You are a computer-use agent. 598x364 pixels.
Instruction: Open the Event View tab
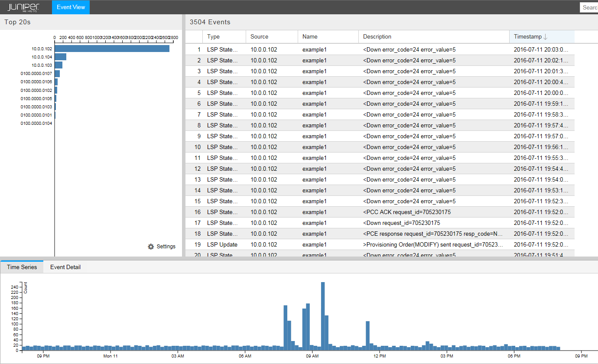click(x=71, y=7)
